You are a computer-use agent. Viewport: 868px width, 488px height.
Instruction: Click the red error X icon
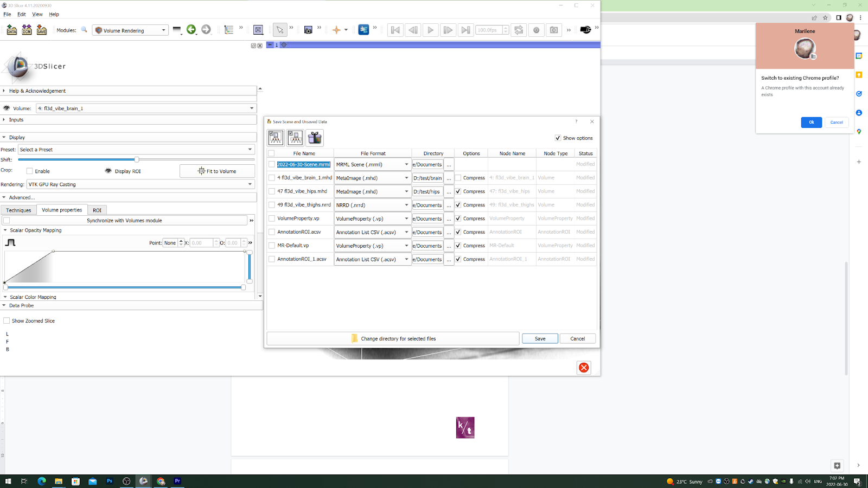[584, 368]
